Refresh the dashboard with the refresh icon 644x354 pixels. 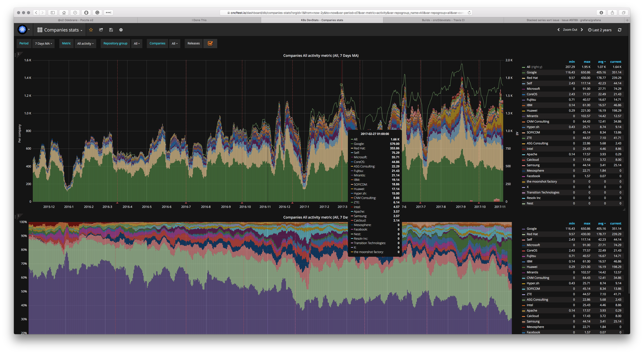(620, 30)
